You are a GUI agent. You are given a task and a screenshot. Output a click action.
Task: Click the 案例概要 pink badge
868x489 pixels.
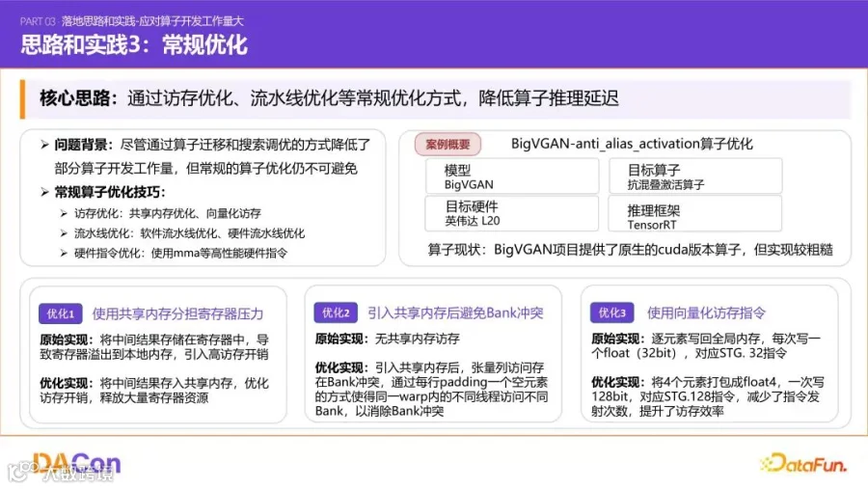tap(448, 145)
